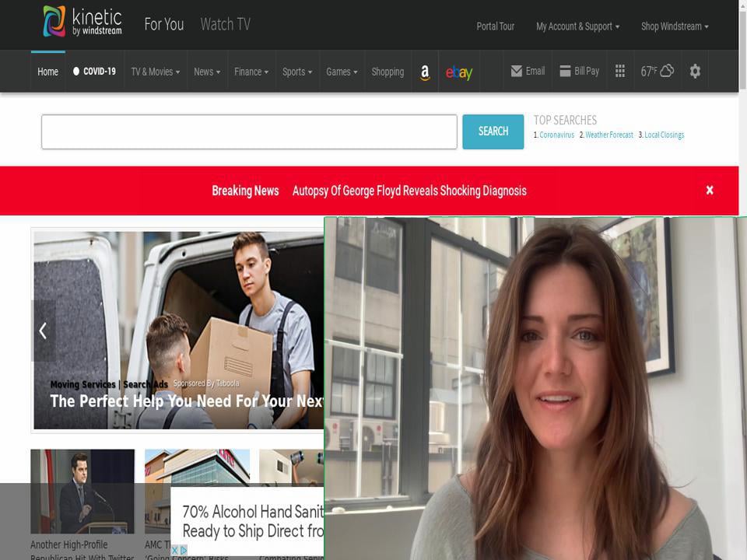Open the settings gear icon
The height and width of the screenshot is (560, 747).
point(695,72)
